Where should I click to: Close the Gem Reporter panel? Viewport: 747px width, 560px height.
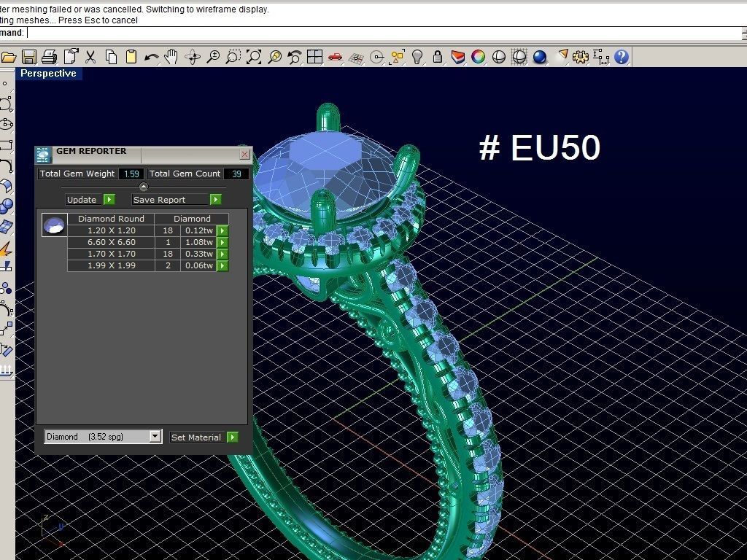(244, 155)
